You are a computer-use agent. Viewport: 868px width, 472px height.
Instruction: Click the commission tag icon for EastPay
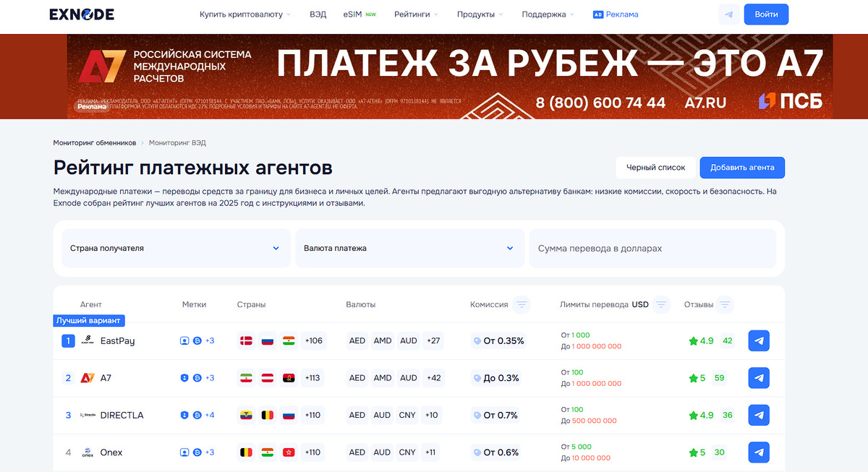(477, 340)
